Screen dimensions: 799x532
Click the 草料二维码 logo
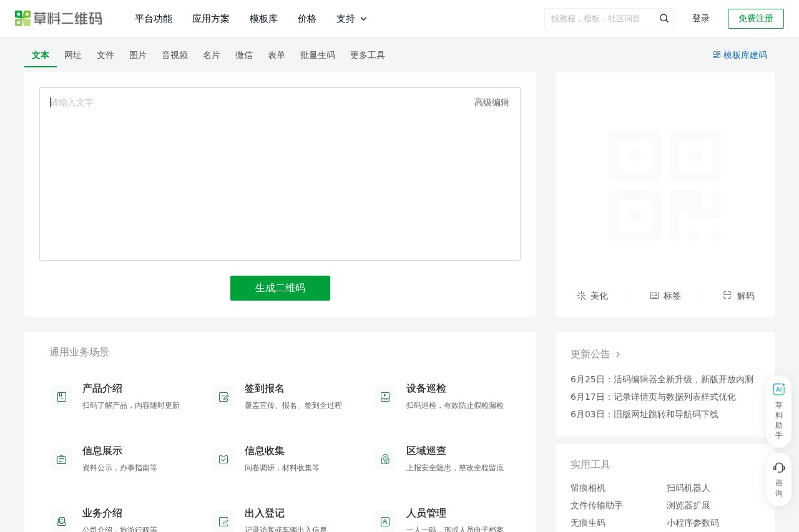click(x=59, y=19)
